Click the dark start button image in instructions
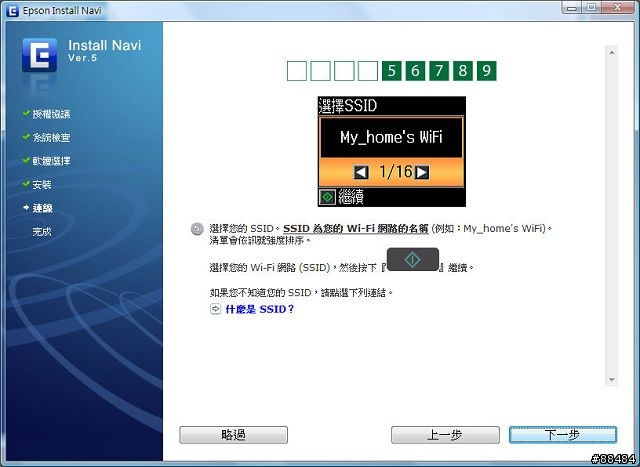Viewport: 640px width, 467px height. click(x=413, y=259)
